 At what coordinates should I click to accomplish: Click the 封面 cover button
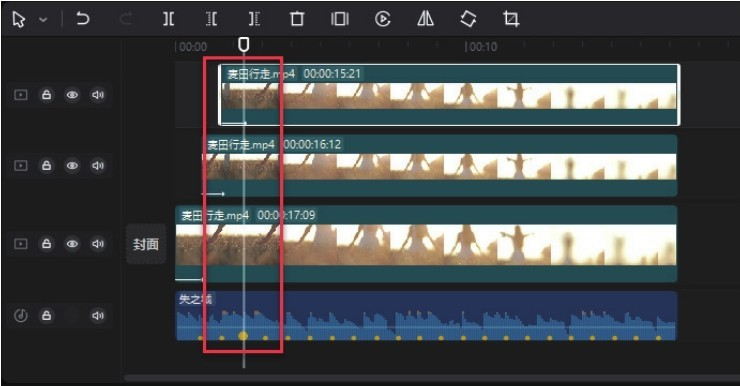146,244
